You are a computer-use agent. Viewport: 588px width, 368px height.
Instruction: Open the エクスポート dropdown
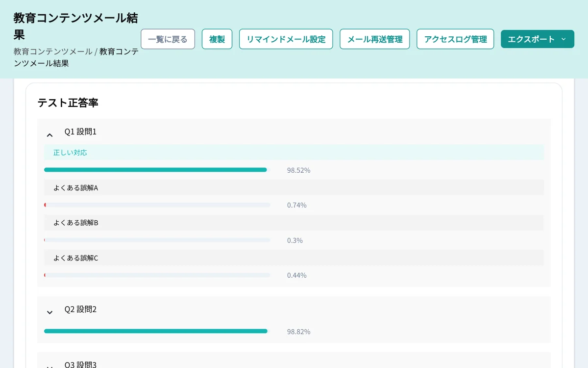click(x=537, y=39)
